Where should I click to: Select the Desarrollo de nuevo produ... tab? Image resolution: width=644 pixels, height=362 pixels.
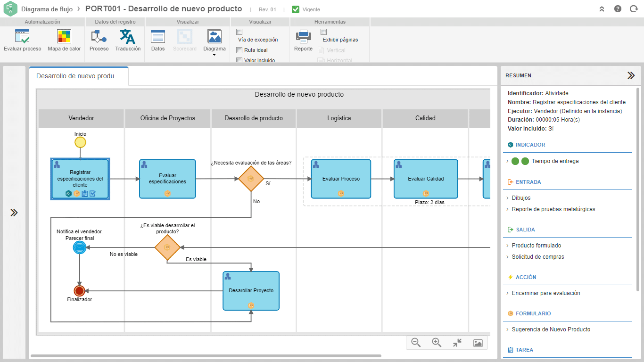pyautogui.click(x=79, y=76)
